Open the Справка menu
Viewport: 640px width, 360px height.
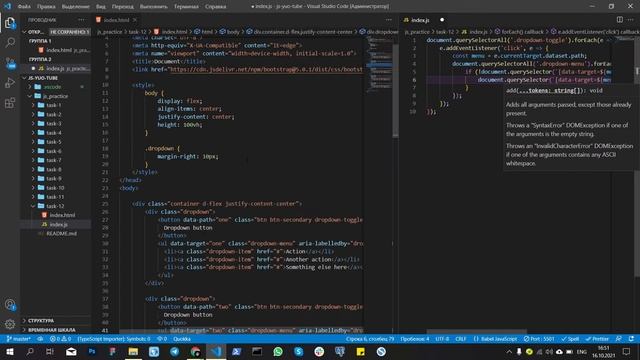pyautogui.click(x=215, y=7)
